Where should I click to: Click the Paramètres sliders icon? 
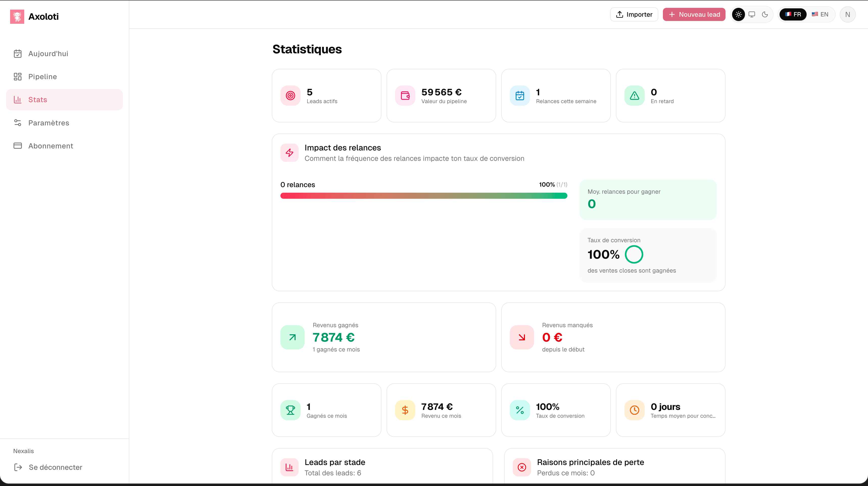coord(17,123)
